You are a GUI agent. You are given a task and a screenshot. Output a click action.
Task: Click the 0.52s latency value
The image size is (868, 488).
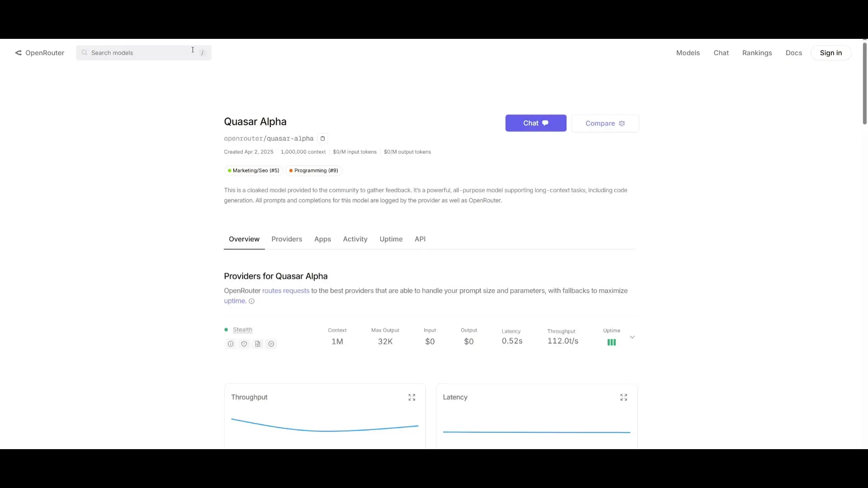click(x=512, y=341)
